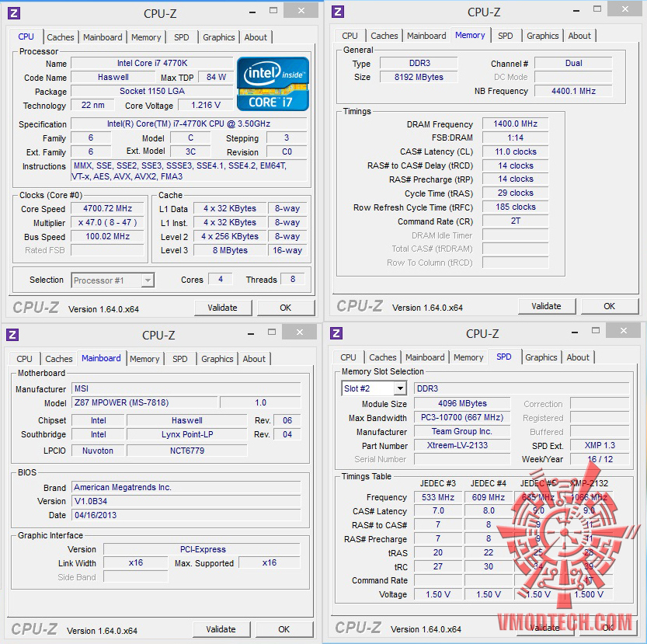Switch to the SPD tab in the Memory window
Screen dimensions: 647x644
click(x=506, y=36)
